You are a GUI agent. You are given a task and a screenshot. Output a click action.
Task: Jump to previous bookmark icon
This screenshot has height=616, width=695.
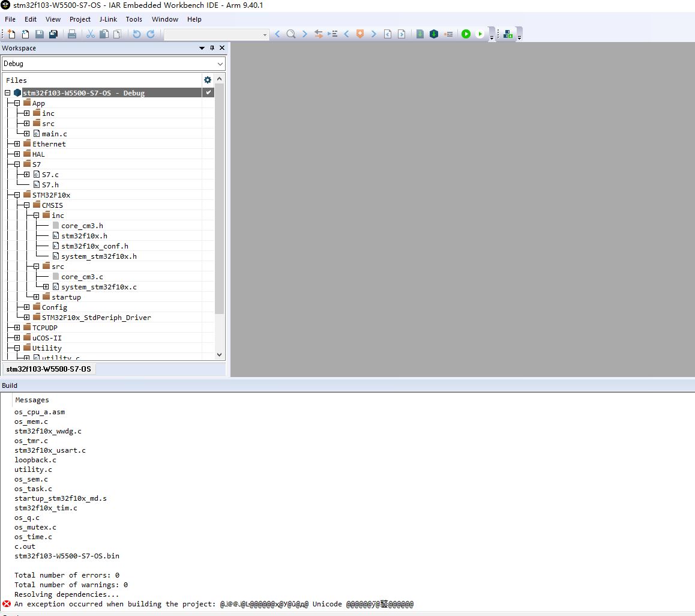click(x=347, y=34)
